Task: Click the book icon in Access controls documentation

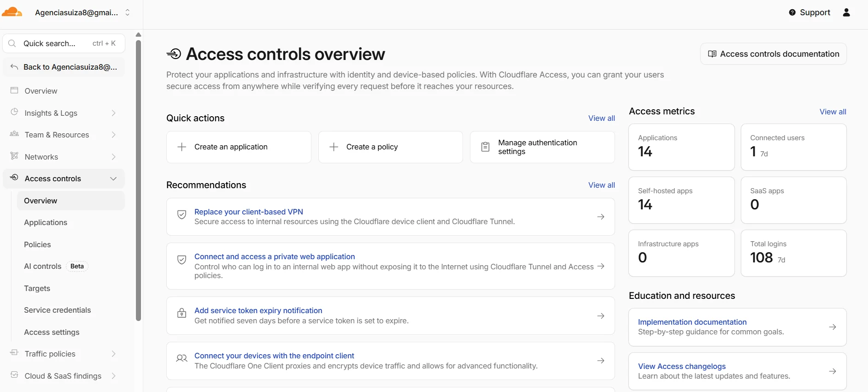Action: [712, 54]
